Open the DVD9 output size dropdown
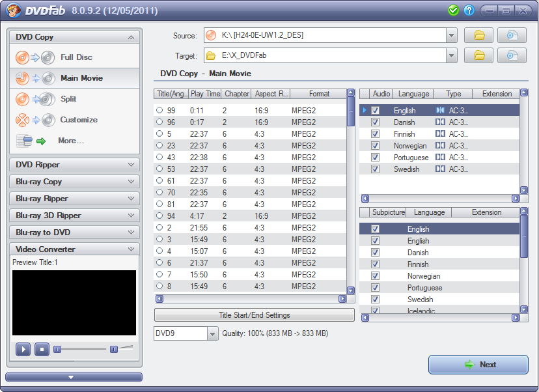539x392 pixels. pos(212,333)
